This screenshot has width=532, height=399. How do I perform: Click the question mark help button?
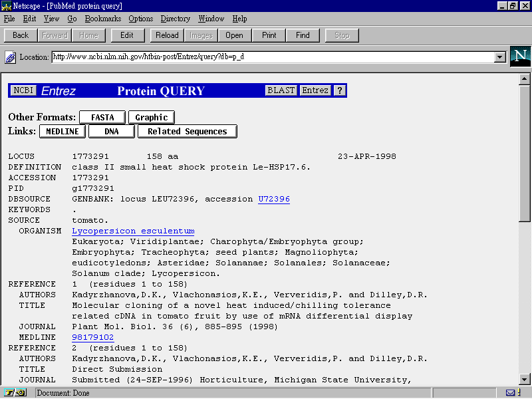(x=339, y=90)
